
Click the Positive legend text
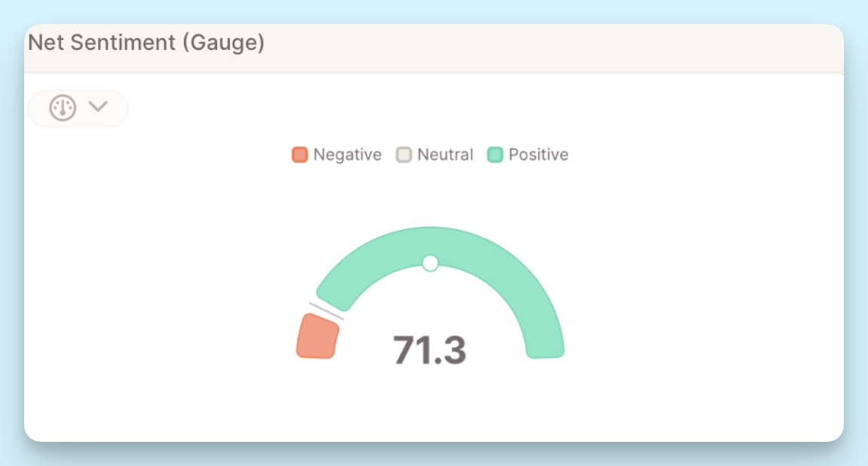538,155
